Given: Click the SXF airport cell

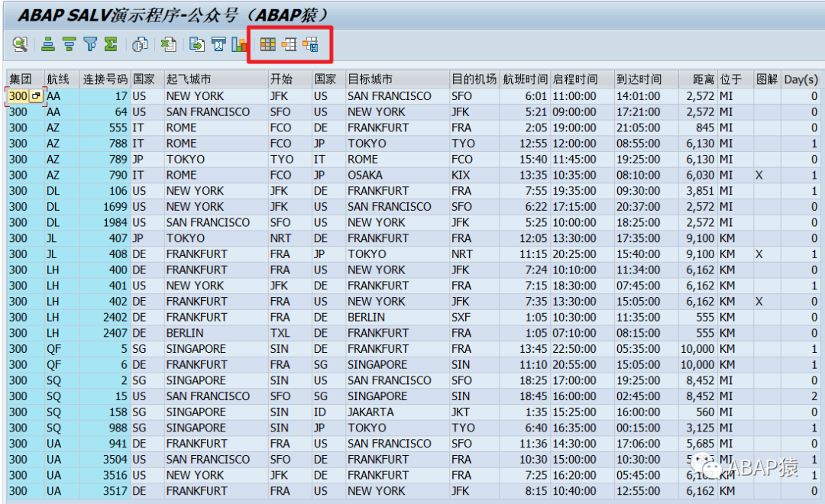Looking at the screenshot, I should [x=474, y=317].
